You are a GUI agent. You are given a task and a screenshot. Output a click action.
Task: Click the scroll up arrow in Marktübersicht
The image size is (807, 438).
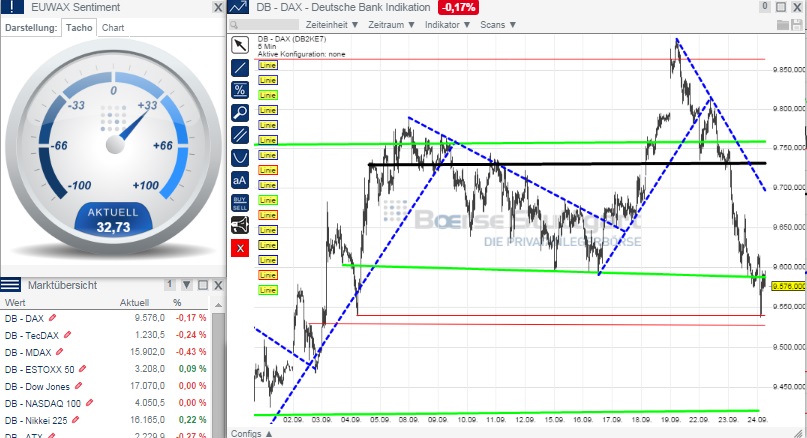pyautogui.click(x=219, y=305)
